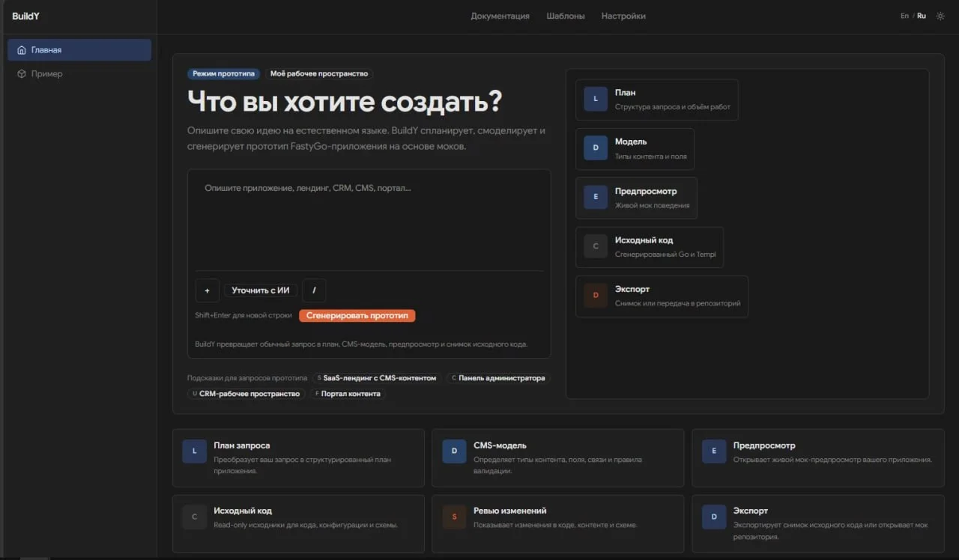Click the slash command button

click(x=314, y=290)
